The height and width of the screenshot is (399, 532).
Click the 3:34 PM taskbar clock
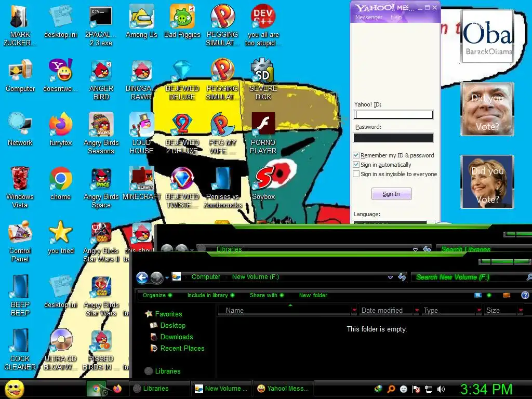[486, 389]
